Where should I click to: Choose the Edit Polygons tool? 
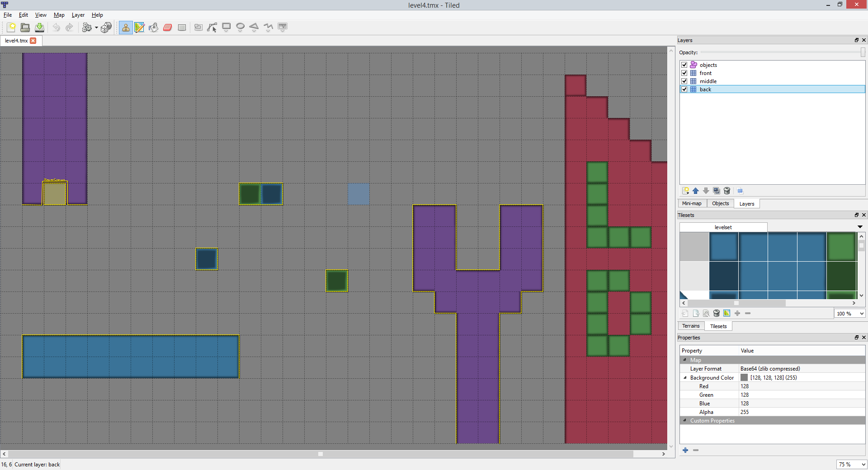(212, 28)
